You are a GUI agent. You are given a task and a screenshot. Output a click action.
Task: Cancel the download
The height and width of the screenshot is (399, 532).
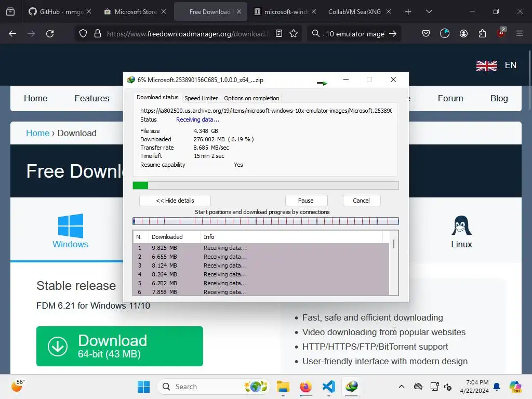tap(362, 201)
